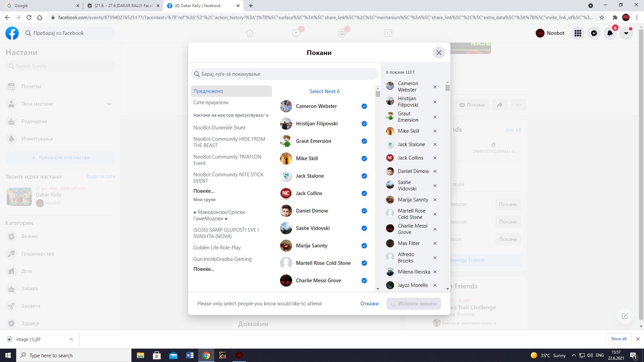
Task: Close the downloads bar
Action: (638, 339)
